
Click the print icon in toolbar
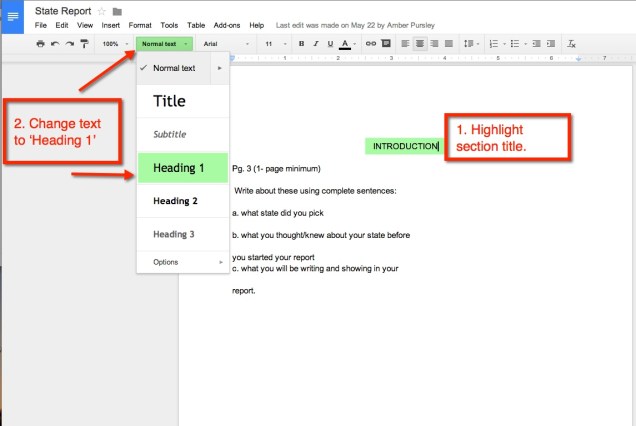pos(40,44)
